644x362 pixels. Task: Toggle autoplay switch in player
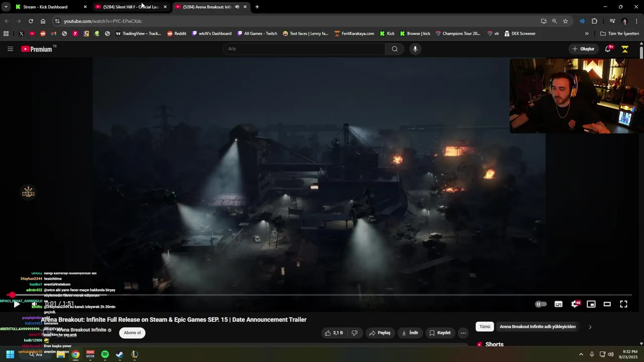point(541,304)
